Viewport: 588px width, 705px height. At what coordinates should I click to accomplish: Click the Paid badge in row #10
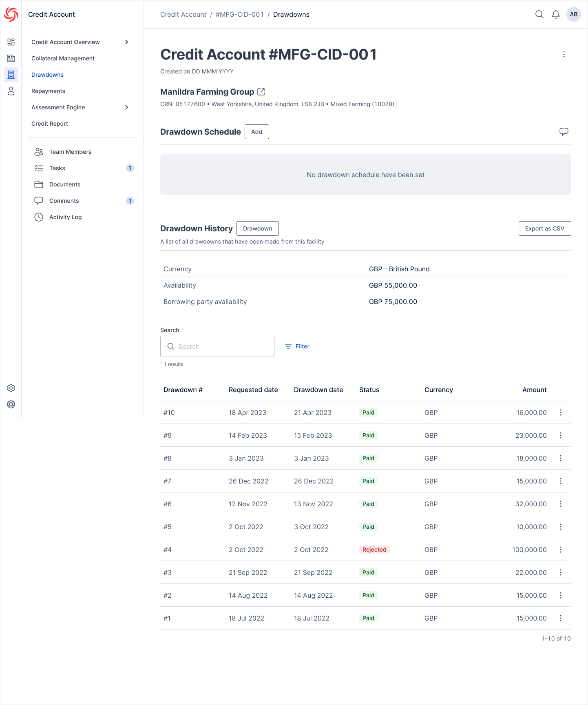pyautogui.click(x=368, y=412)
